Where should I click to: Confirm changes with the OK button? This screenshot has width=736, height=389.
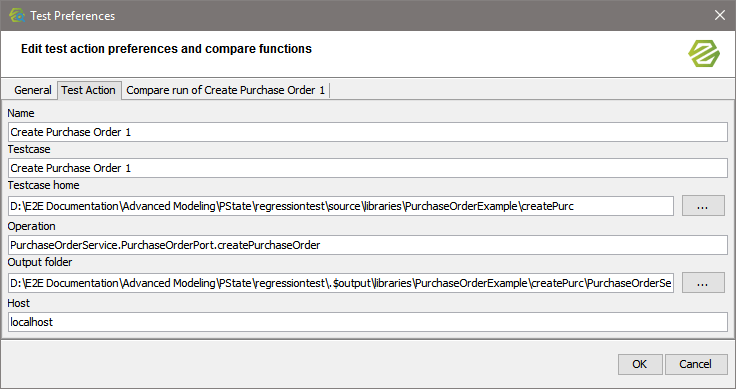click(640, 364)
